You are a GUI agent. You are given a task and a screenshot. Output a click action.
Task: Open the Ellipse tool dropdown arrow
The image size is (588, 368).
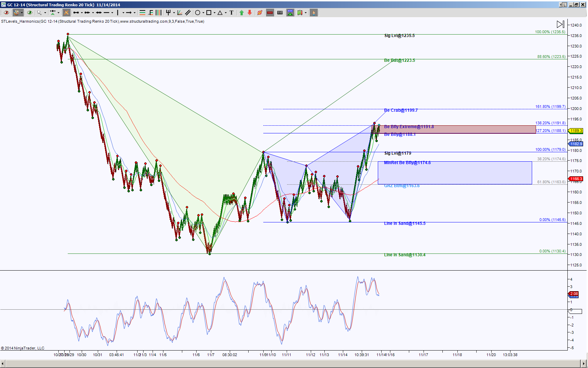coord(203,13)
